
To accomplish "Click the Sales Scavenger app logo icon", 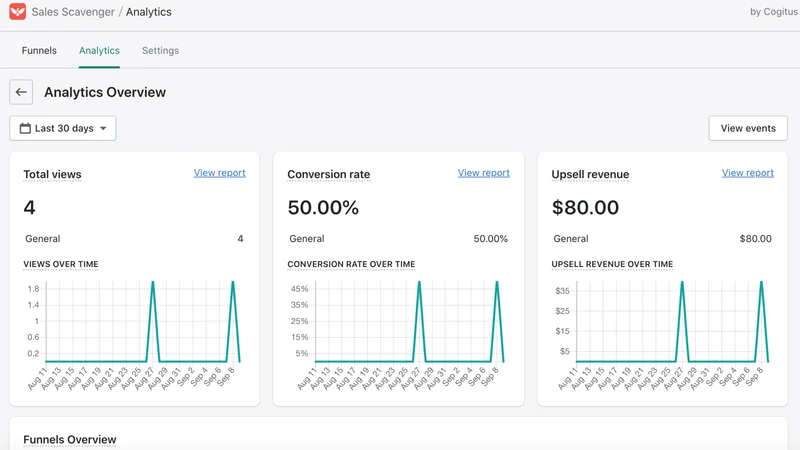I will pos(17,11).
